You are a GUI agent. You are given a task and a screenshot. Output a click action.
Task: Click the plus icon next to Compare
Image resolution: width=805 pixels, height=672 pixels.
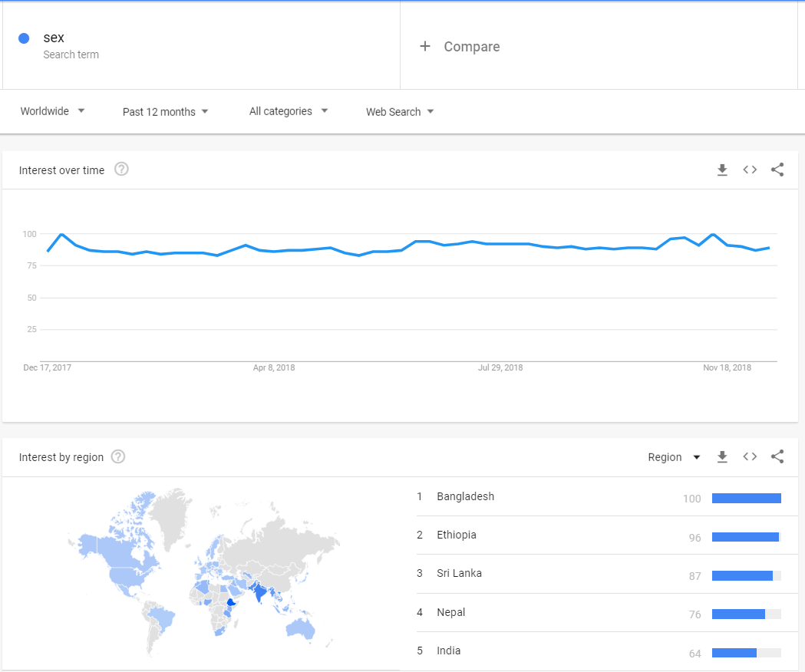click(425, 46)
